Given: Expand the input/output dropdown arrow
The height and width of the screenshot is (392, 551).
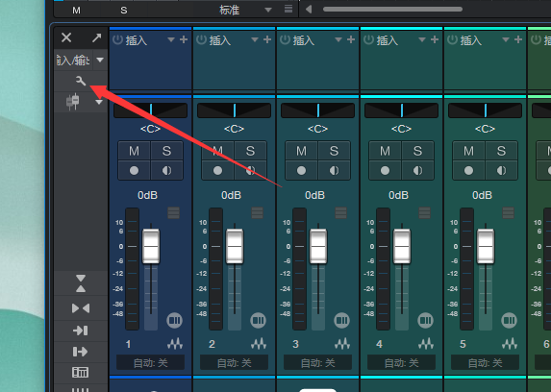Looking at the screenshot, I should 100,61.
